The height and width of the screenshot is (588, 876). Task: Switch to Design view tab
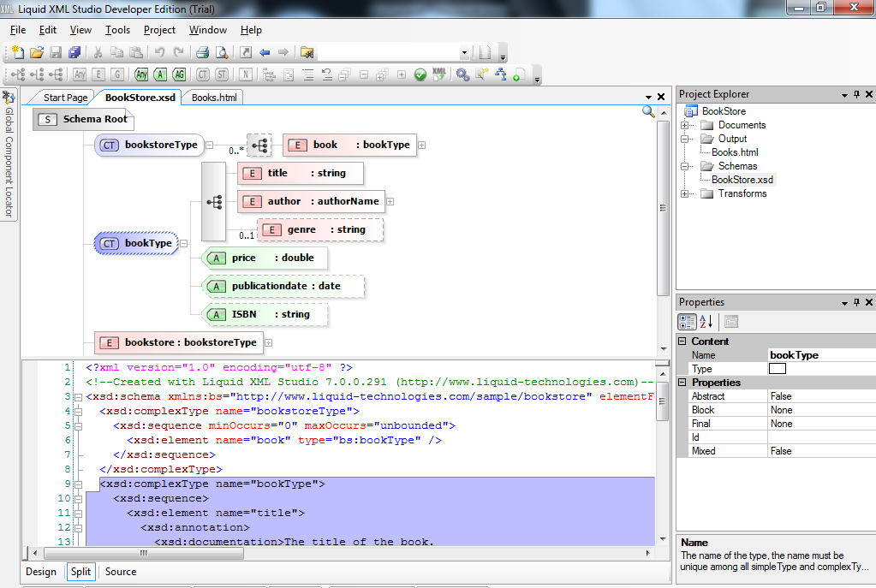coord(41,572)
